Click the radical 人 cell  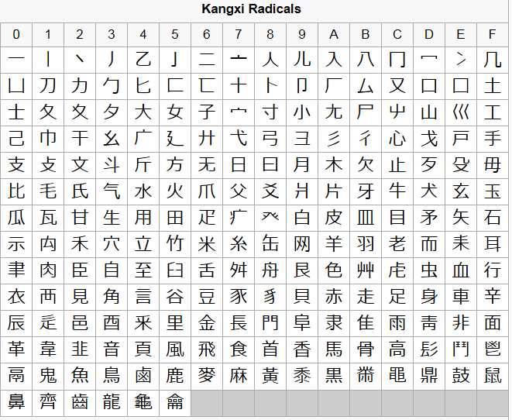270,60
